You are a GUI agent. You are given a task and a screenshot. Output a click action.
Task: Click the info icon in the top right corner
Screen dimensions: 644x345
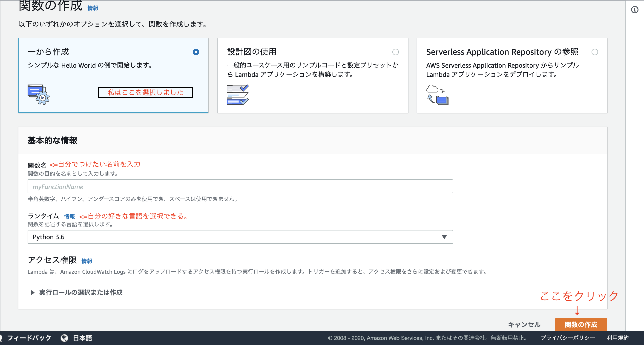click(x=635, y=10)
